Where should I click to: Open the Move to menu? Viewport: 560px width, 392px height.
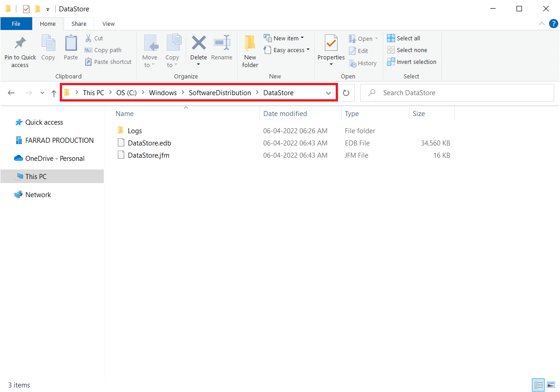coord(150,52)
